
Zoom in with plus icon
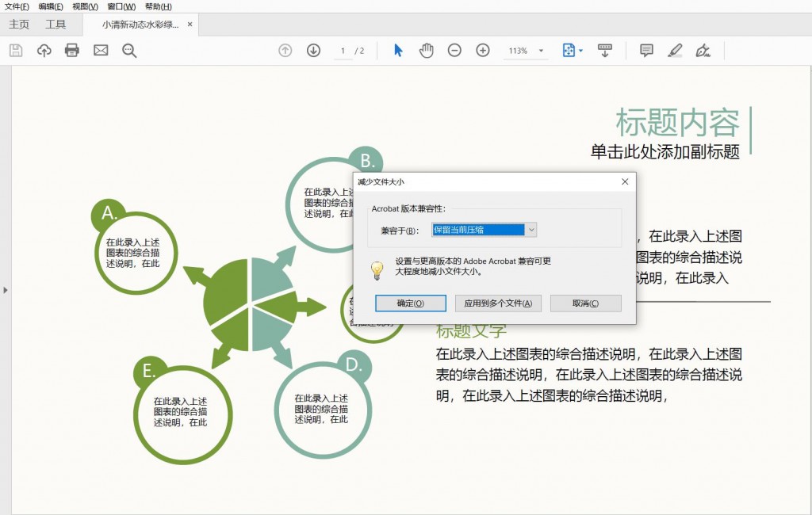(x=483, y=50)
